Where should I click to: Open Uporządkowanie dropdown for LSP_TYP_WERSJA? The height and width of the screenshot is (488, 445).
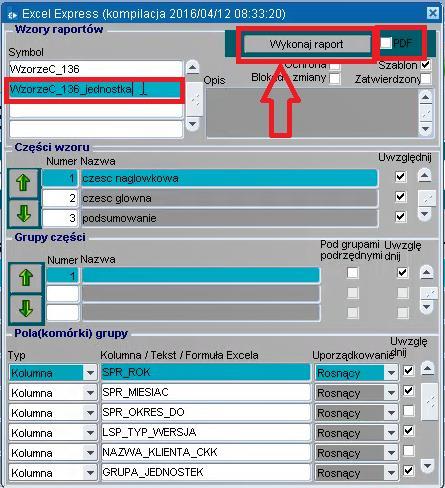(x=391, y=433)
